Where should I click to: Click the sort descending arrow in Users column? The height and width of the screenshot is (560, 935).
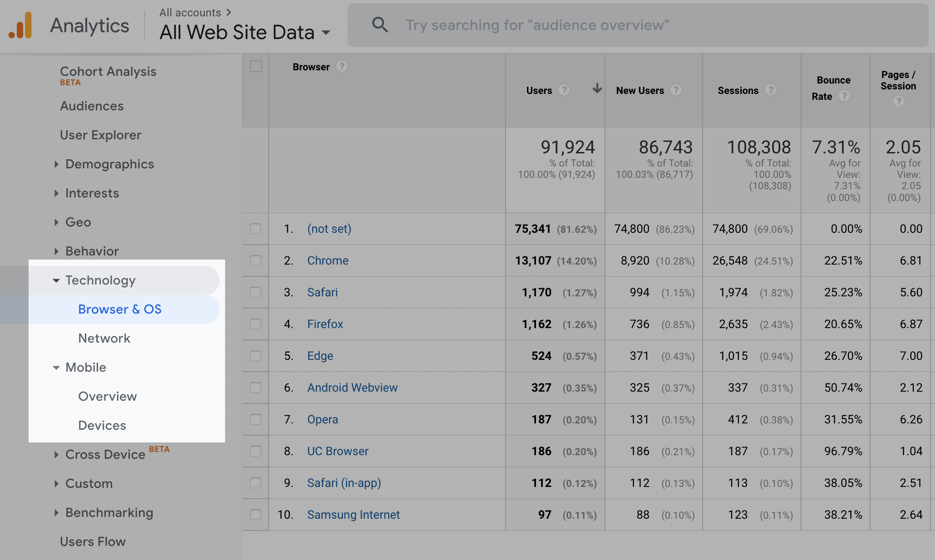click(x=597, y=88)
